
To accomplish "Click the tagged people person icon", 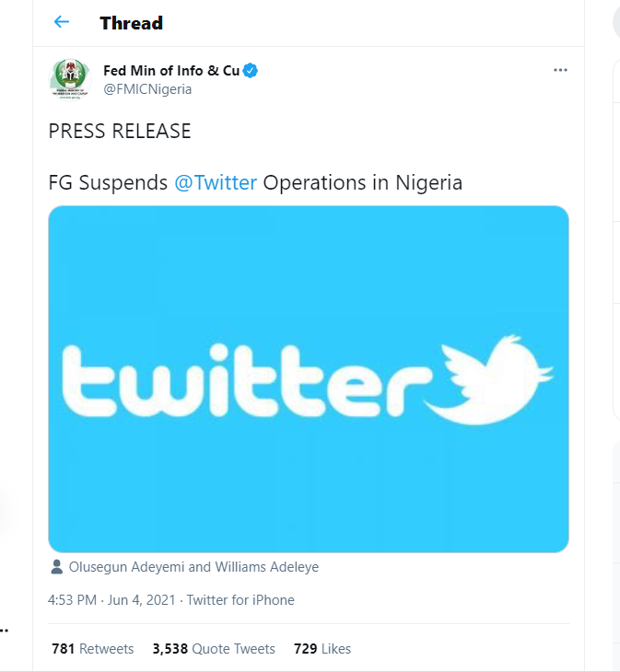I will (57, 567).
